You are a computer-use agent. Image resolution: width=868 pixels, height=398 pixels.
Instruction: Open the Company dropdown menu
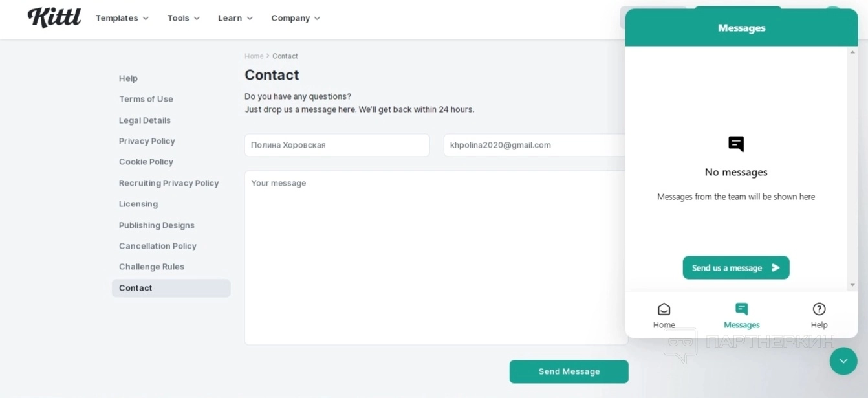[x=295, y=18]
